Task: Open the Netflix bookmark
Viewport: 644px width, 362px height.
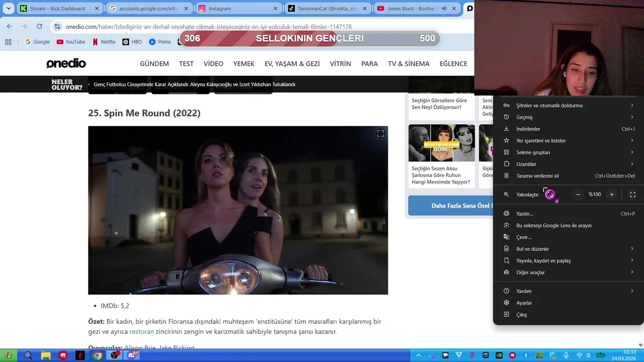Action: coord(104,42)
